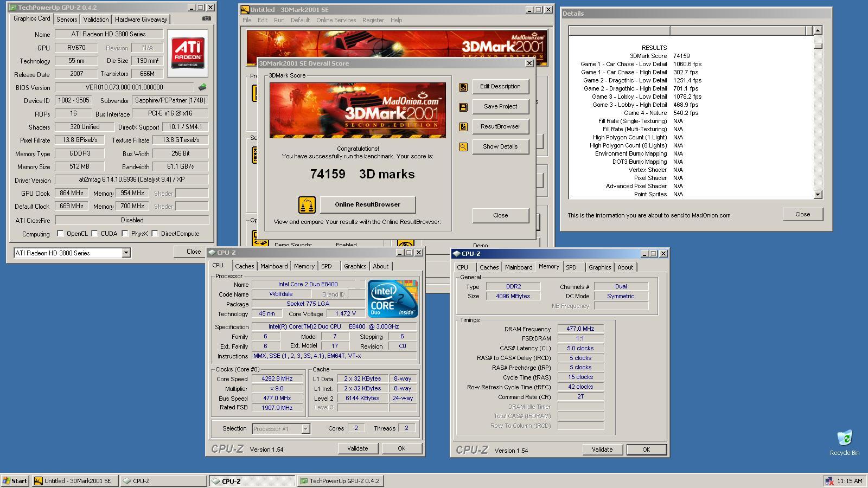This screenshot has height=488, width=868.
Task: Open the Recycle Bin on desktop
Action: (x=844, y=442)
